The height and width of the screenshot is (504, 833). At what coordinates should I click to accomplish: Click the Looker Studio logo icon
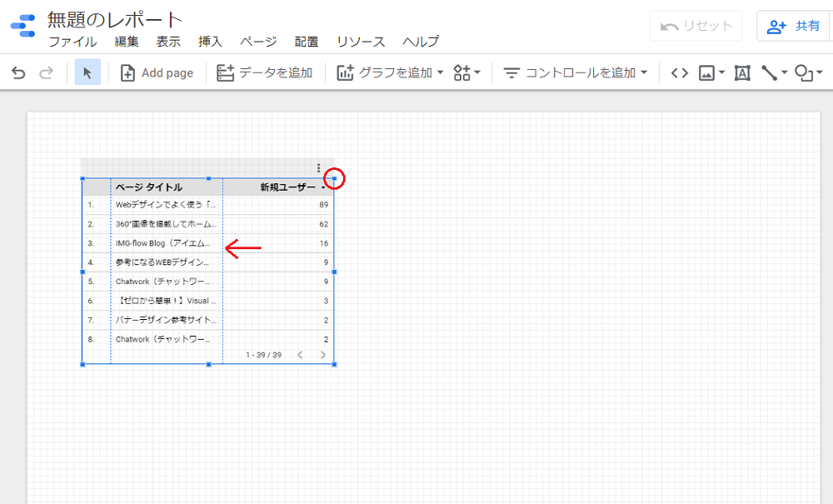[22, 24]
